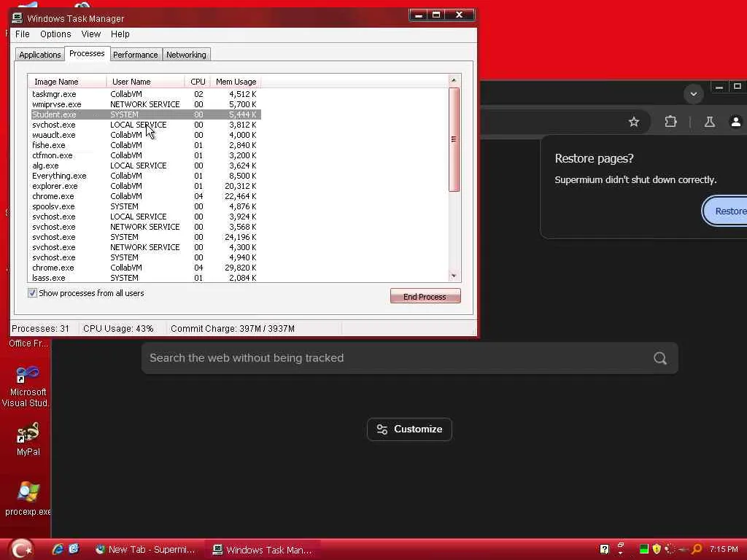
Task: Bookmark page with star icon in Supermium
Action: (x=634, y=122)
